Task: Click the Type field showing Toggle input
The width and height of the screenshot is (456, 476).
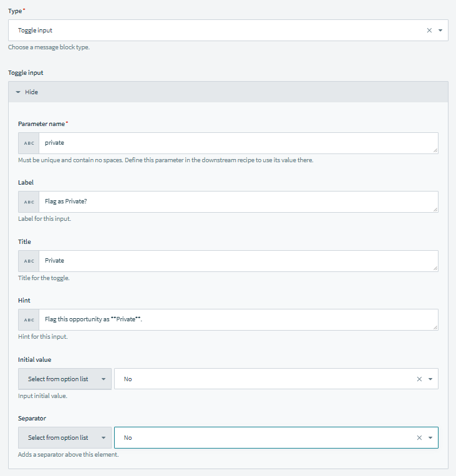Action: 212,30
